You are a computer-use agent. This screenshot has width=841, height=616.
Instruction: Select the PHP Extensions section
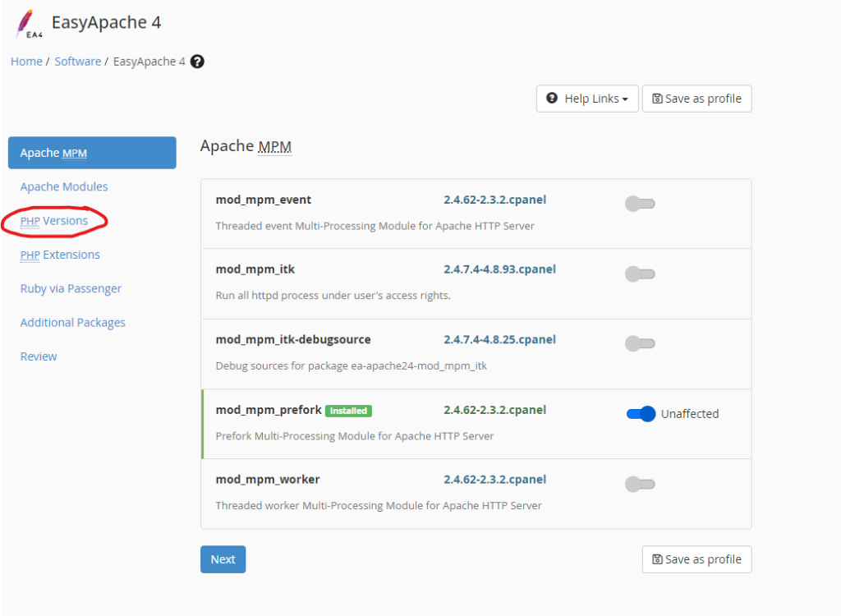coord(60,255)
